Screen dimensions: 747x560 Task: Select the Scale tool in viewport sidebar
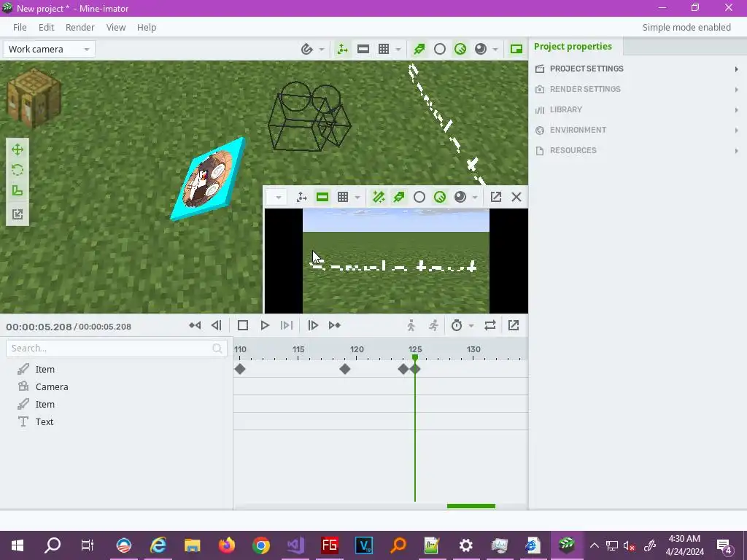tap(18, 191)
